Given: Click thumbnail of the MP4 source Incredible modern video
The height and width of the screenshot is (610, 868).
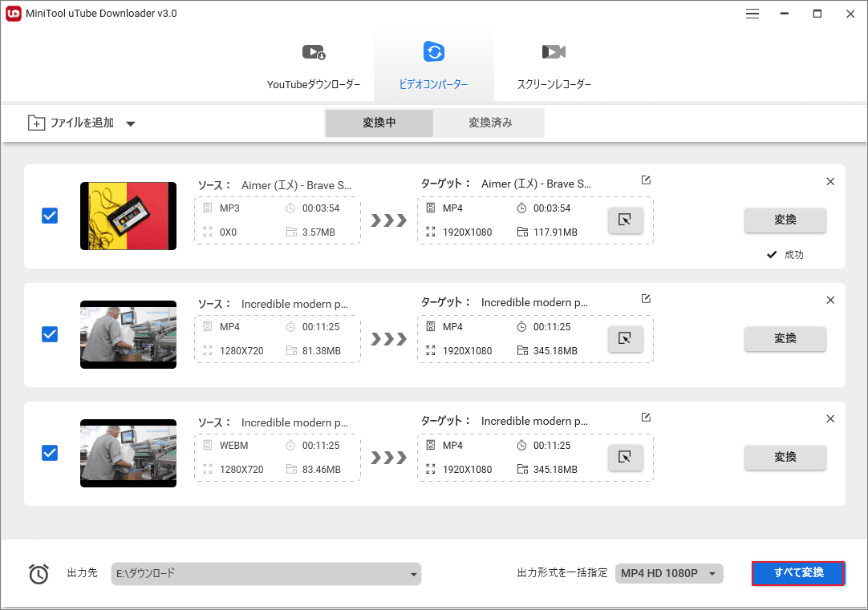Looking at the screenshot, I should tap(128, 334).
